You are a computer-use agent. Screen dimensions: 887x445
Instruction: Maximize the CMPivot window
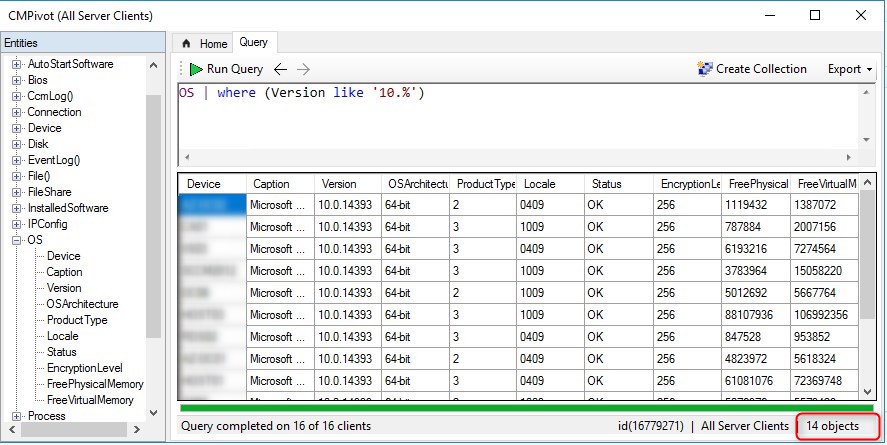click(815, 16)
